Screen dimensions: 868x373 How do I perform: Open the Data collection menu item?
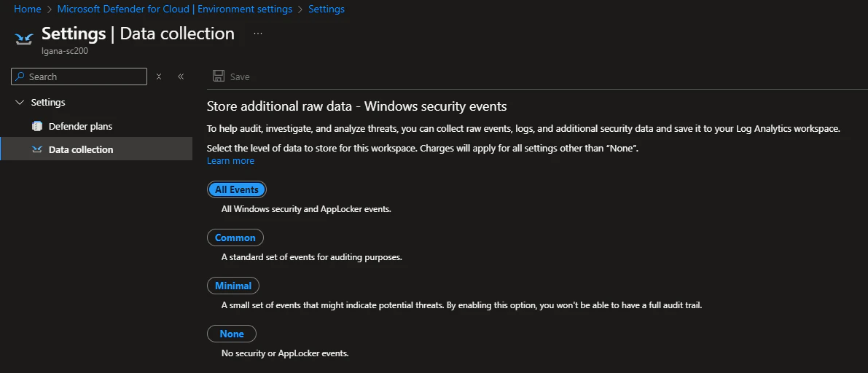click(81, 149)
